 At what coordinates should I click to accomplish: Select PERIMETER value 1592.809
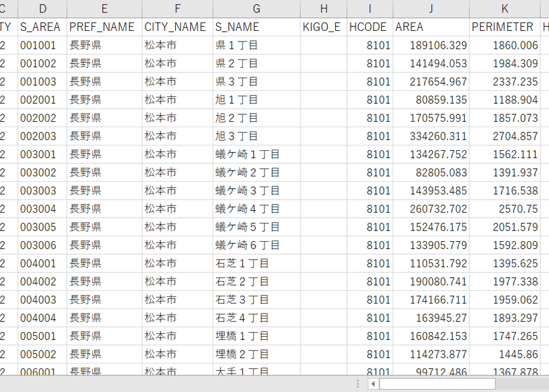point(505,245)
